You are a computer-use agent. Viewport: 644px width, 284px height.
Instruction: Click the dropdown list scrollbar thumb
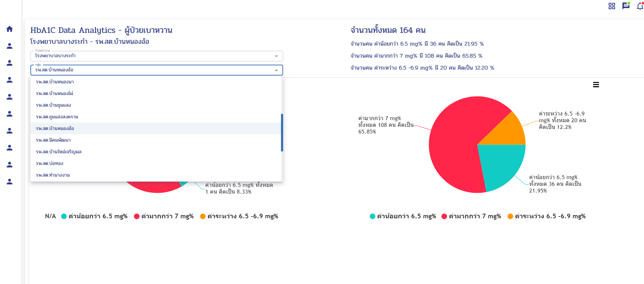pos(282,132)
